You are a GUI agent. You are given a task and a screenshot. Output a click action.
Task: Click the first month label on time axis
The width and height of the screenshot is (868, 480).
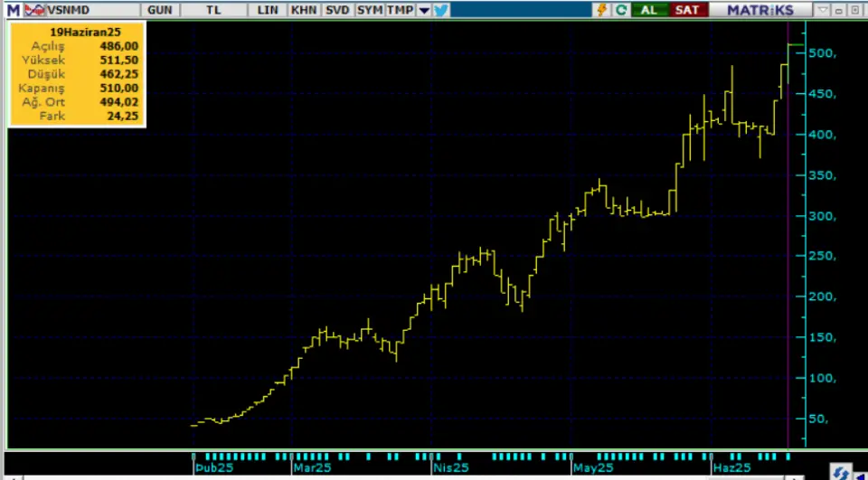[213, 468]
